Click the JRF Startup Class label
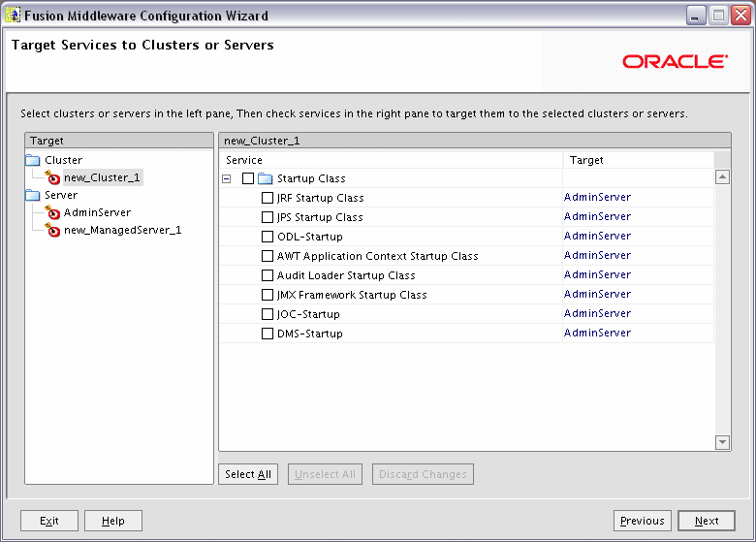The width and height of the screenshot is (756, 542). (320, 198)
